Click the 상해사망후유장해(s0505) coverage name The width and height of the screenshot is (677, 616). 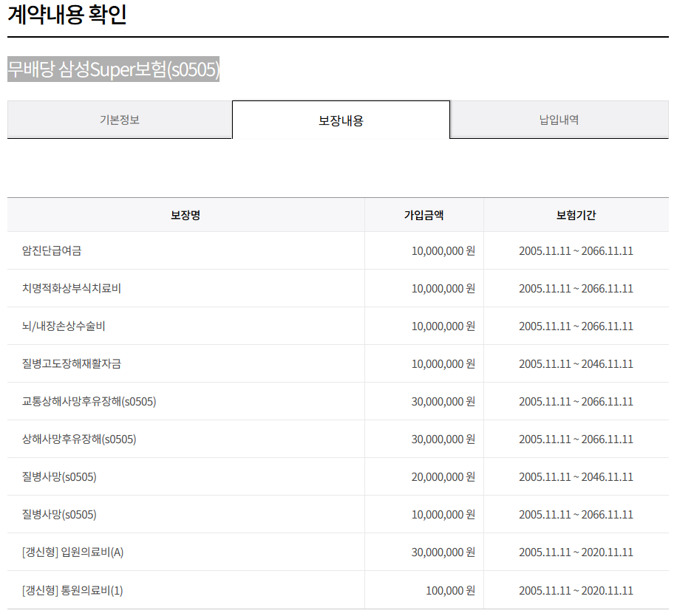tap(79, 439)
